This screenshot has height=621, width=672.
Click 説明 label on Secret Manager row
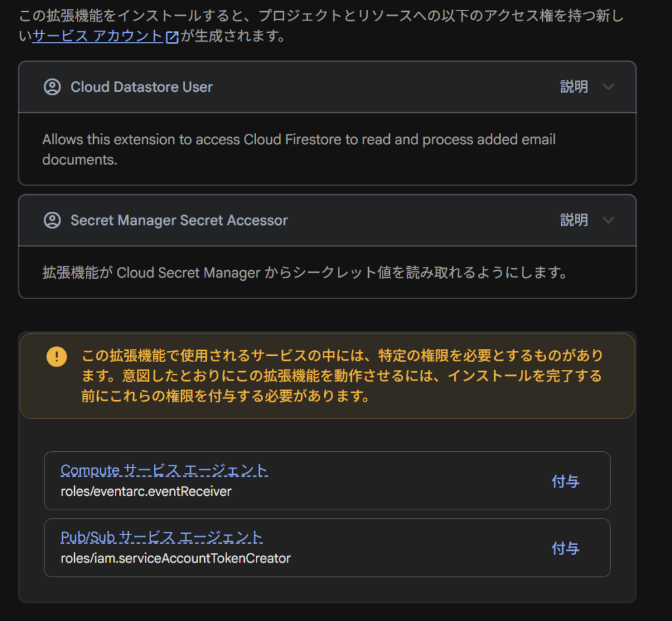pyautogui.click(x=574, y=220)
